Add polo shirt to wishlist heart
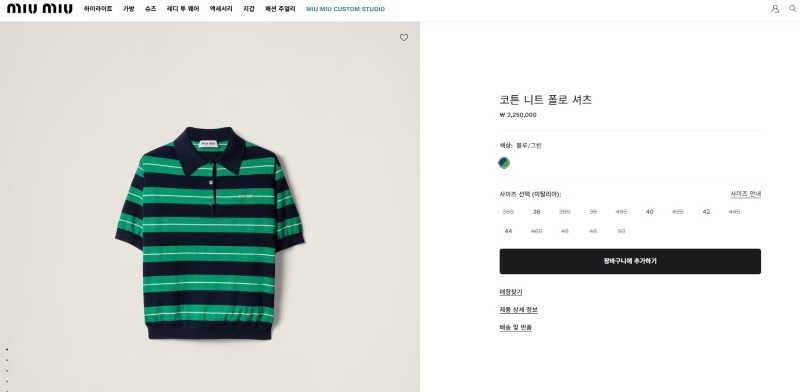This screenshot has width=800, height=392. (x=404, y=37)
